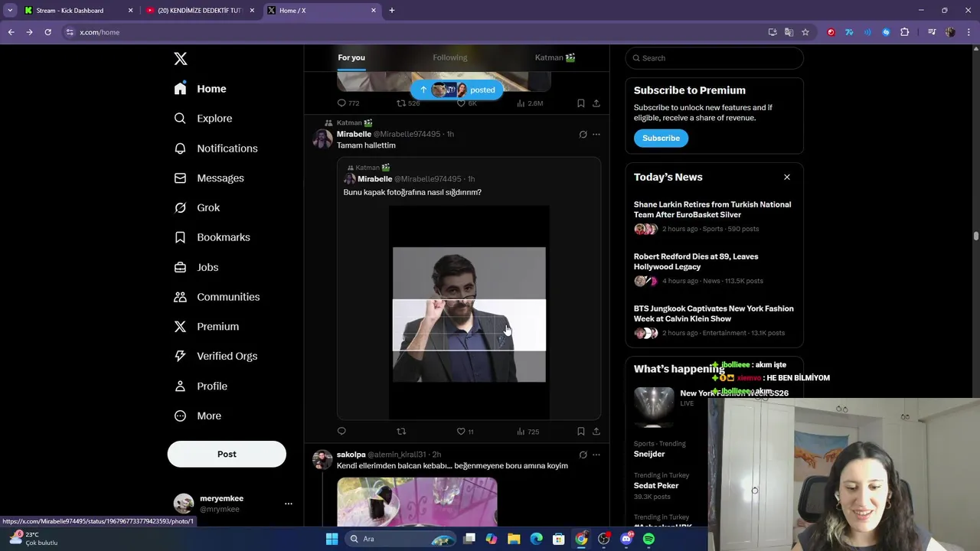
Task: Switch to the Katman tab
Action: pos(555,57)
